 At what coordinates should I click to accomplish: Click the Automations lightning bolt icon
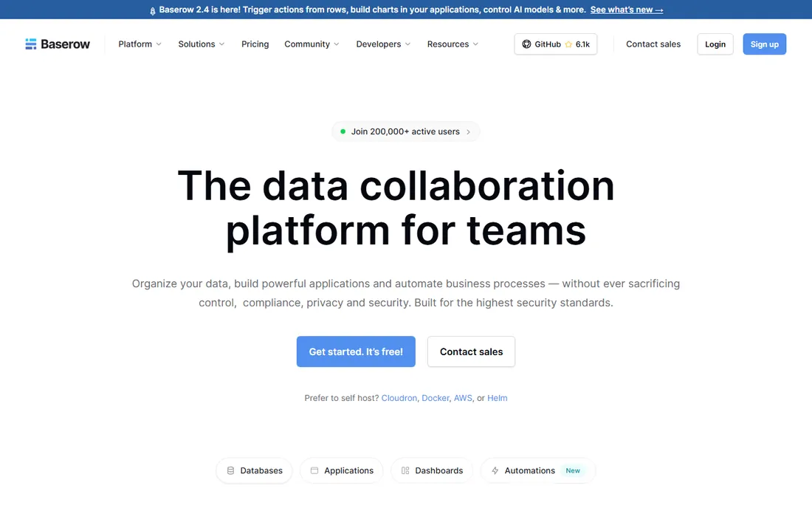pyautogui.click(x=495, y=471)
